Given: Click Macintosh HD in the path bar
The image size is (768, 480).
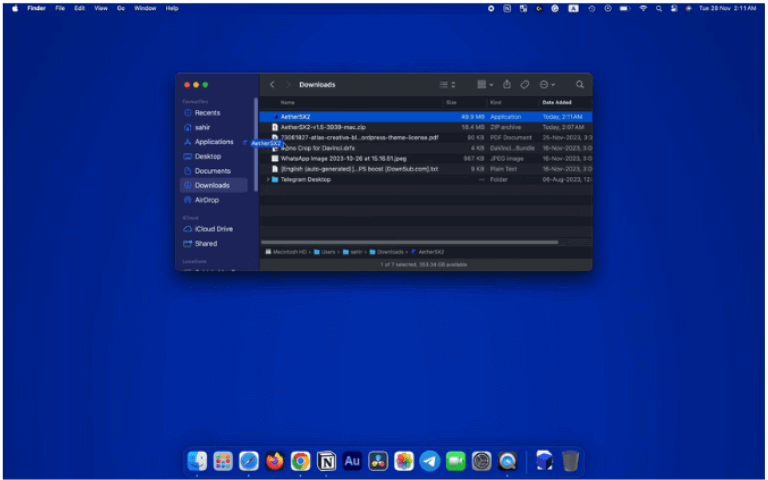Looking at the screenshot, I should point(286,252).
